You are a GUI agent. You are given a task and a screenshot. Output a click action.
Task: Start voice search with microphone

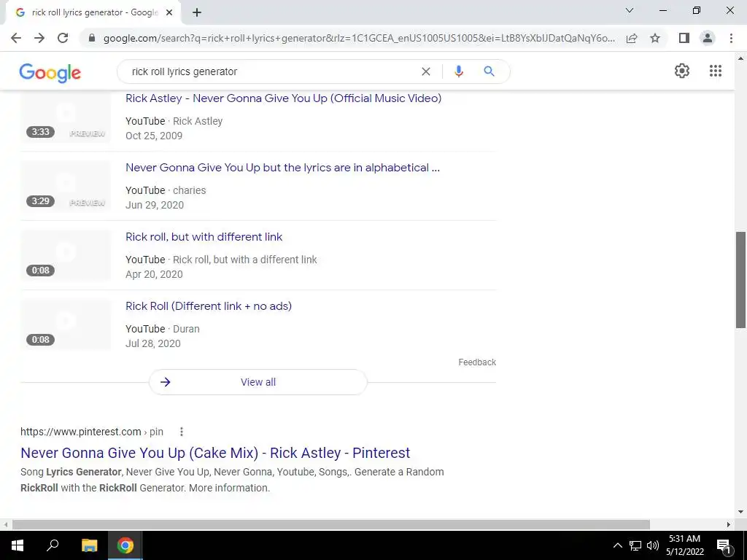coord(459,71)
